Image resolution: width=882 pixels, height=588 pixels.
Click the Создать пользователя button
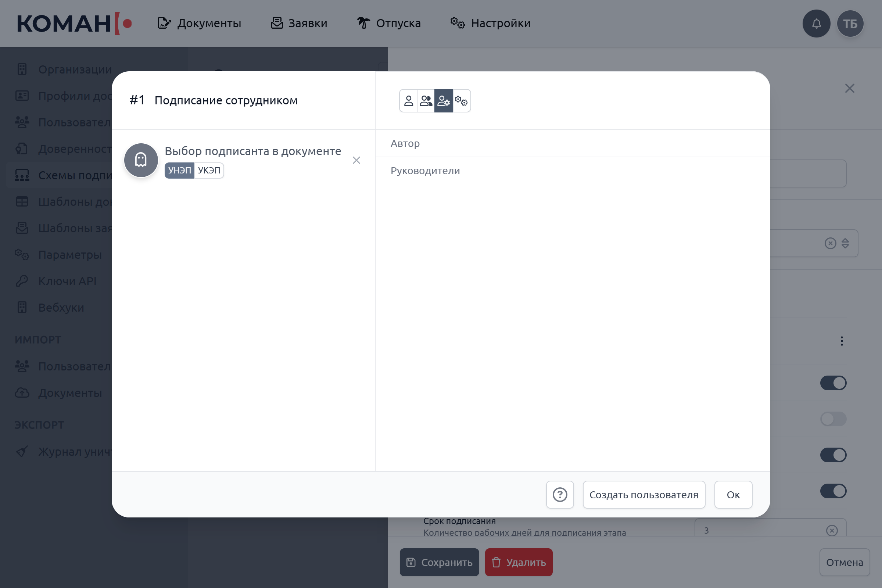point(644,495)
